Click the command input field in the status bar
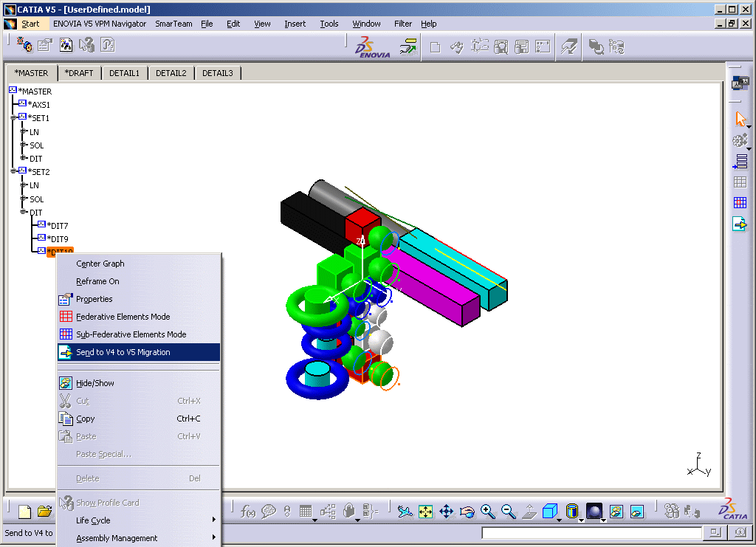The height and width of the screenshot is (547, 756). [x=591, y=533]
